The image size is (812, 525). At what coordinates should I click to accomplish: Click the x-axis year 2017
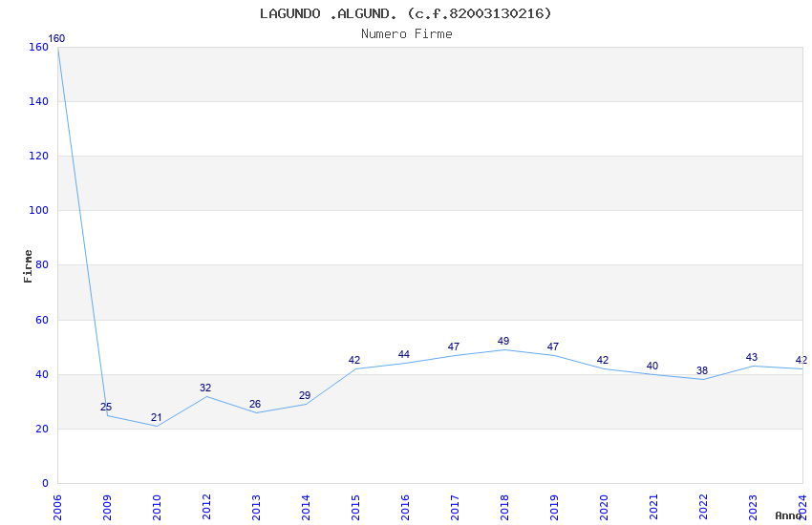[x=455, y=507]
